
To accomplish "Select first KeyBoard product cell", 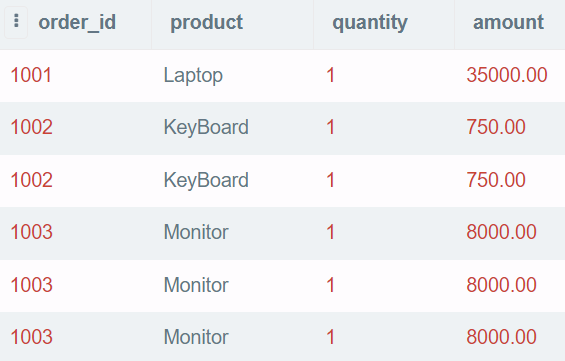I will 206,127.
